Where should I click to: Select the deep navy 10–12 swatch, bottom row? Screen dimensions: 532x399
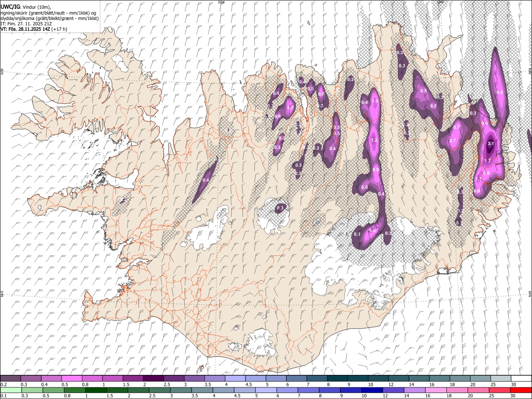point(372,390)
